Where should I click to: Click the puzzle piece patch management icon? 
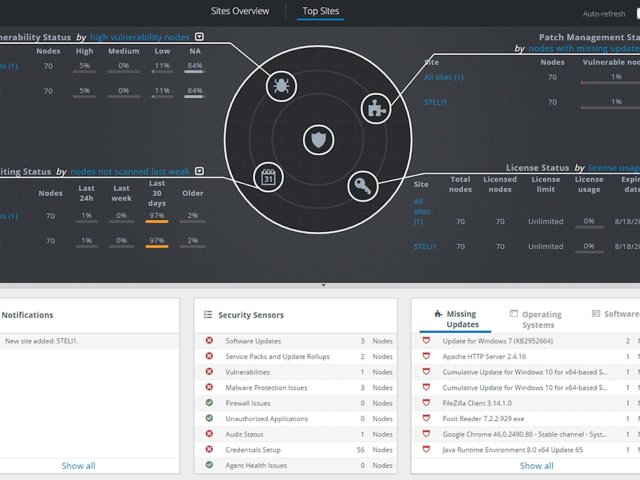coord(375,107)
